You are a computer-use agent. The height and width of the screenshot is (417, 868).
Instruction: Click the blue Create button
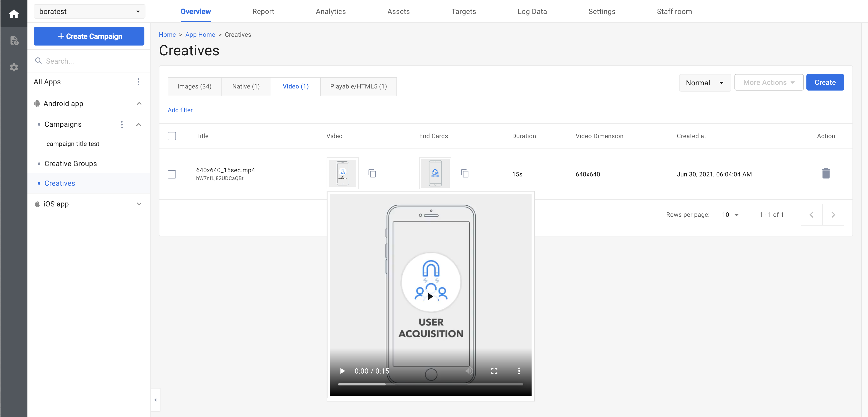pyautogui.click(x=825, y=83)
